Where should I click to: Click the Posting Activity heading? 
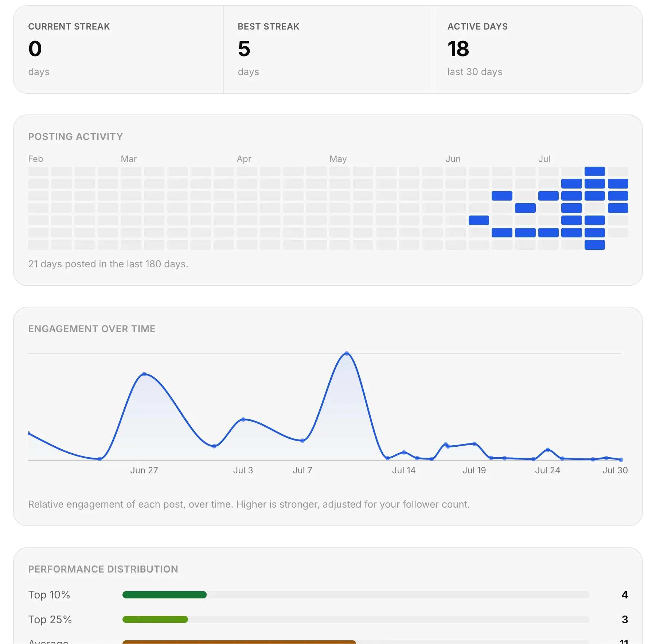tap(75, 137)
